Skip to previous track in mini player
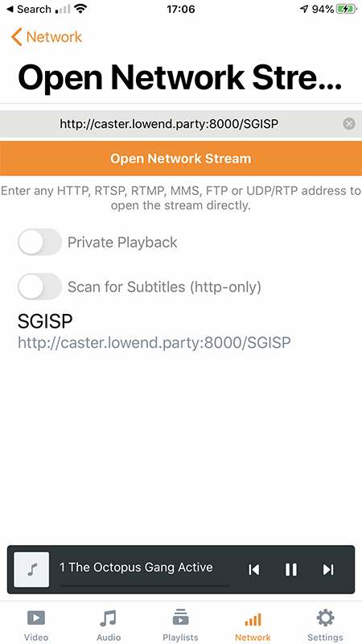 (x=253, y=570)
